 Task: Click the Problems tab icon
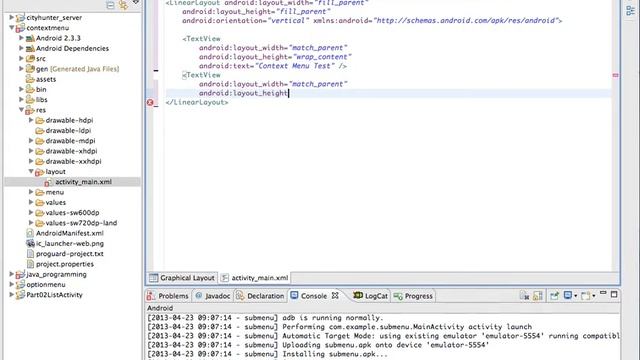click(151, 296)
